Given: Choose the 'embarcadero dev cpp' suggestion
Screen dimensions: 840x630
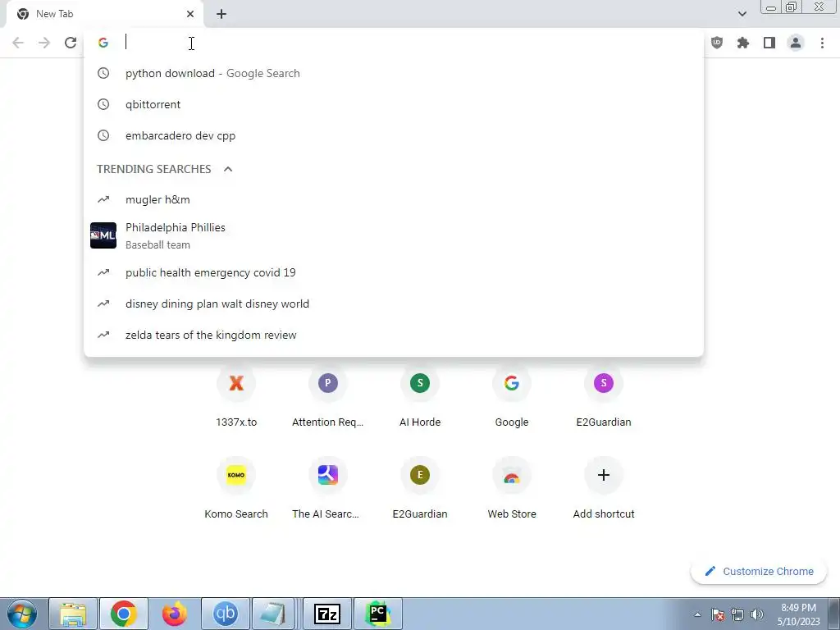Looking at the screenshot, I should click(x=394, y=135).
